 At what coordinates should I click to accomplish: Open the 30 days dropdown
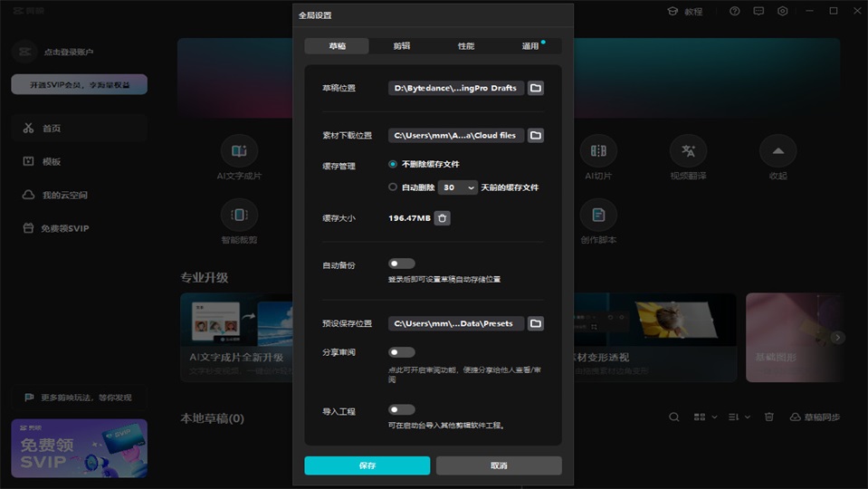pyautogui.click(x=458, y=187)
